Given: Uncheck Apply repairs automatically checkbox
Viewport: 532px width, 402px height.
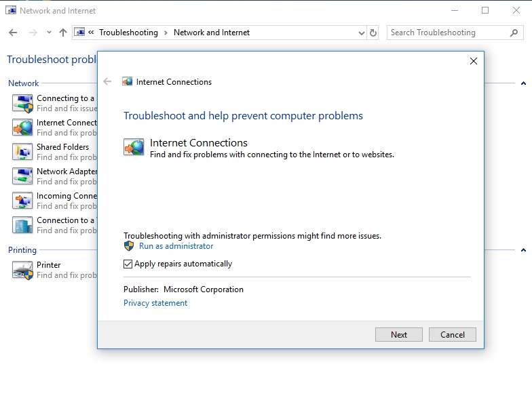Looking at the screenshot, I should coord(128,264).
